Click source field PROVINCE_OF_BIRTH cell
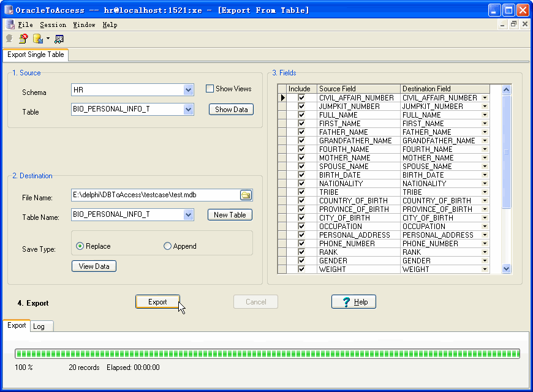Viewport: 533px width, 392px height. [x=358, y=209]
